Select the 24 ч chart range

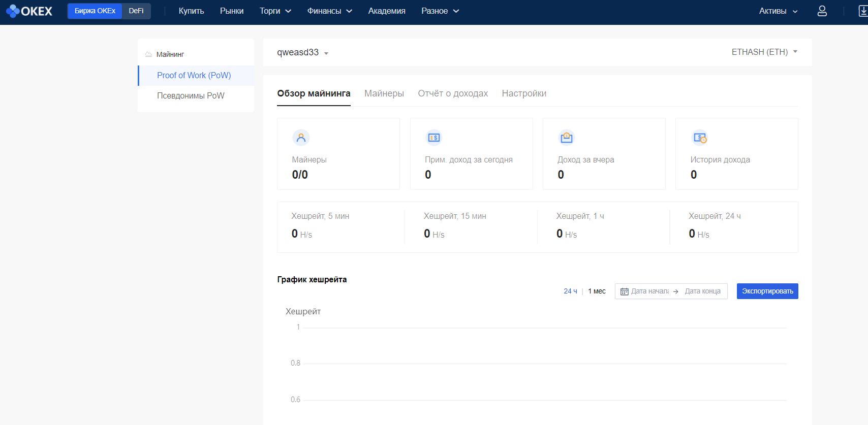point(570,291)
